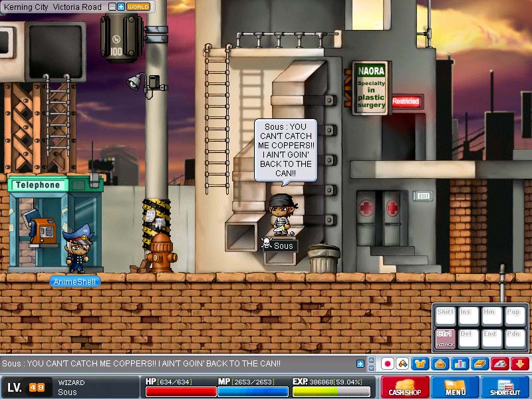Click the WIZARD job label
Viewport: 532px width, 399px height.
click(71, 382)
